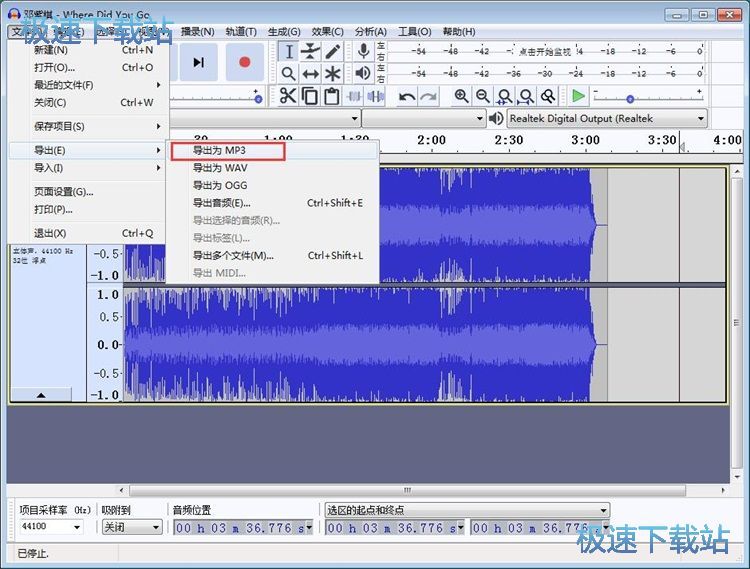The width and height of the screenshot is (750, 569).
Task: Click the Zoom Toggle icon
Action: click(548, 97)
